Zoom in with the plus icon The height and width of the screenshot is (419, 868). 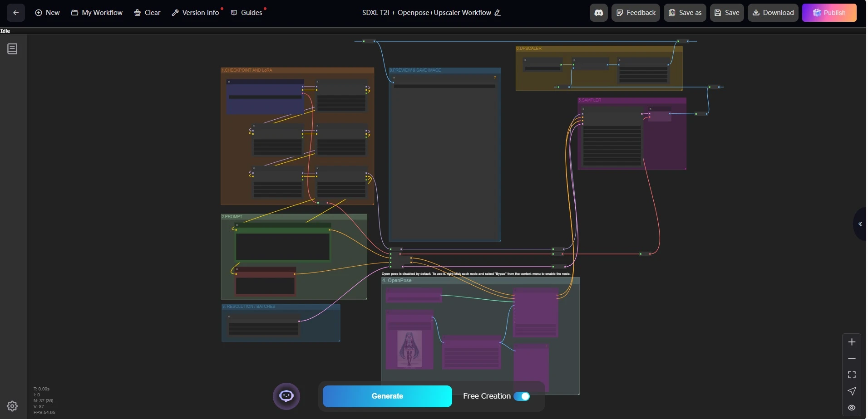point(852,342)
